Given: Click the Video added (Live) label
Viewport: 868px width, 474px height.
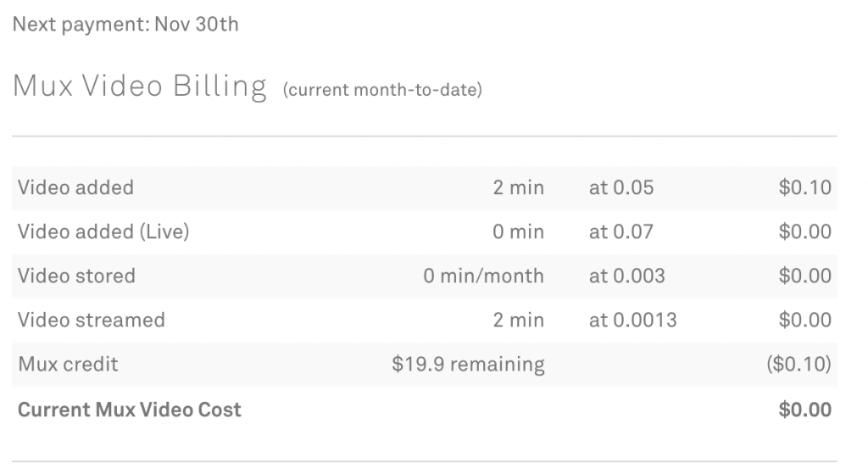Looking at the screenshot, I should (x=103, y=231).
